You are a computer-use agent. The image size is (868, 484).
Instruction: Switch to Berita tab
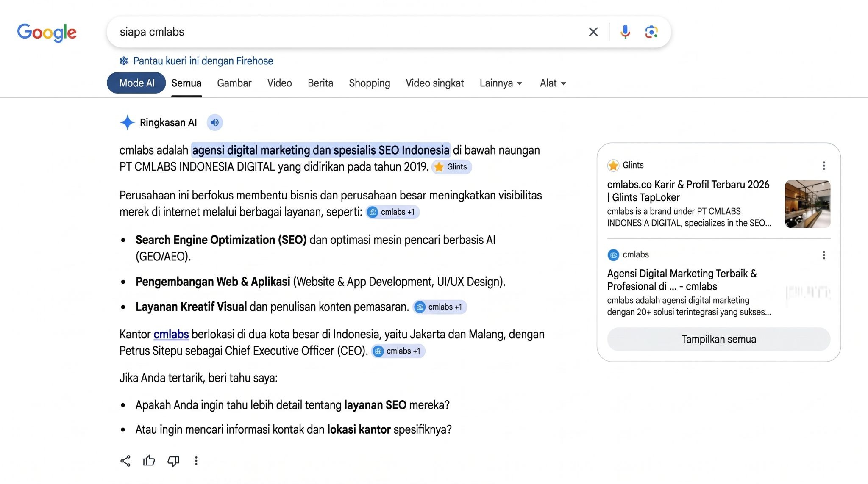(x=320, y=83)
